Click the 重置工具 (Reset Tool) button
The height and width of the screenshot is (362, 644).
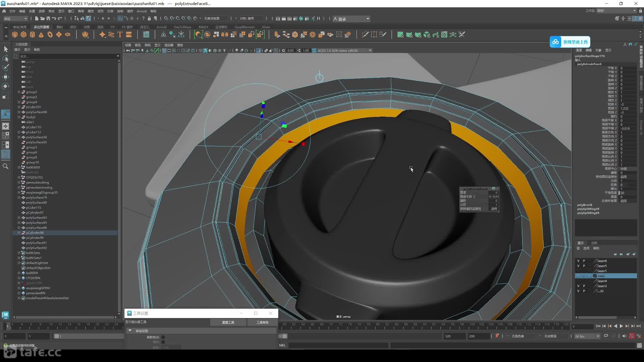pyautogui.click(x=228, y=322)
